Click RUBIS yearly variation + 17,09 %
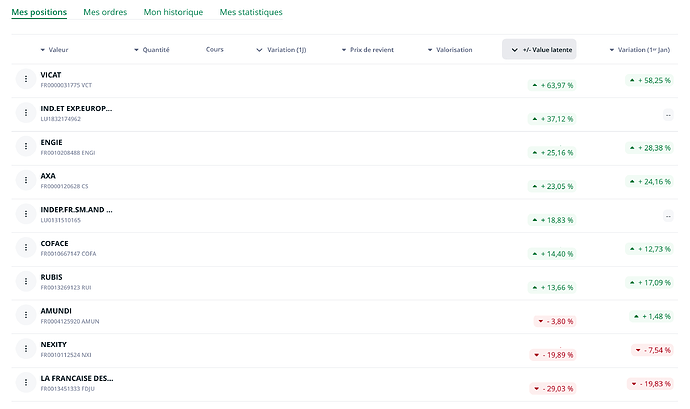690x409 pixels. (x=650, y=283)
